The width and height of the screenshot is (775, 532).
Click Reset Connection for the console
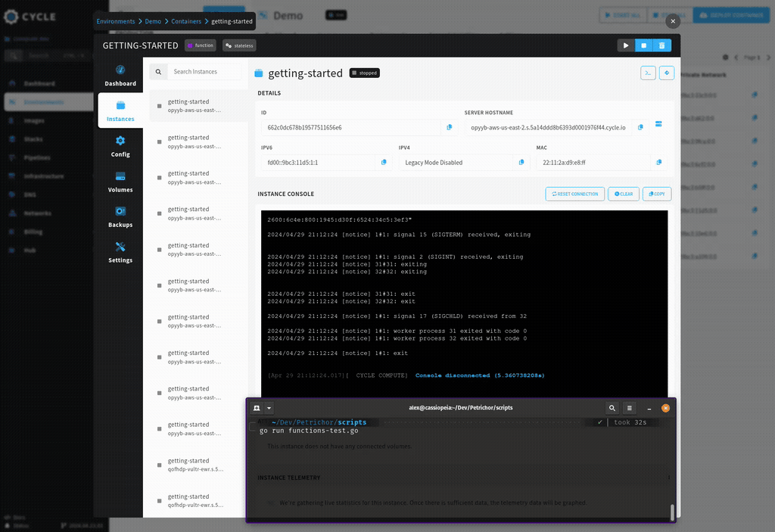click(x=575, y=194)
